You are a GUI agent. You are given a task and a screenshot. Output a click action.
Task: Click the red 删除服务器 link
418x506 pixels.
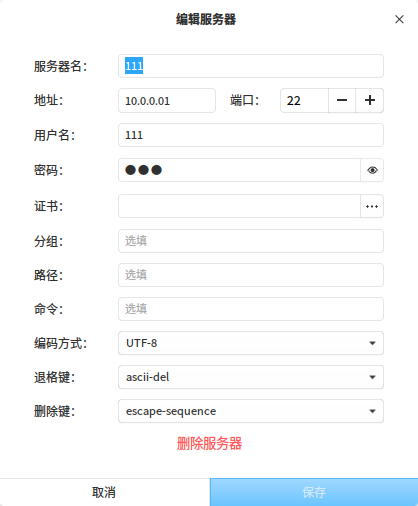pos(209,444)
